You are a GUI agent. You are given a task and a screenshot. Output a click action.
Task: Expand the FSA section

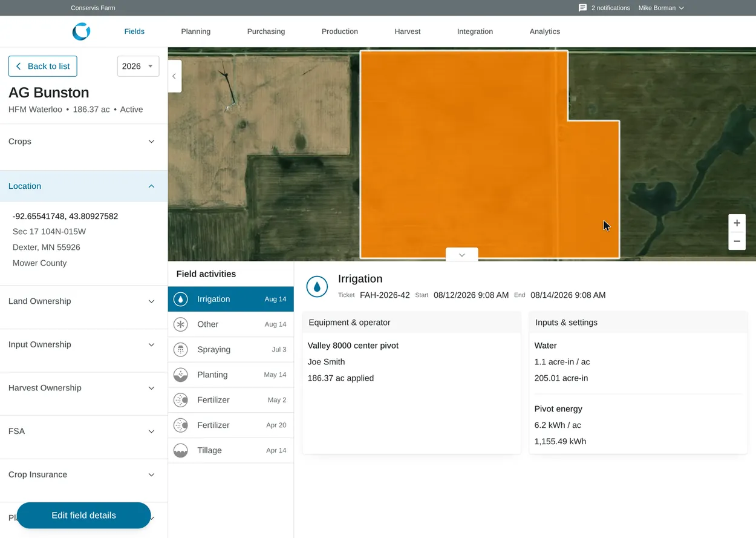pyautogui.click(x=83, y=431)
